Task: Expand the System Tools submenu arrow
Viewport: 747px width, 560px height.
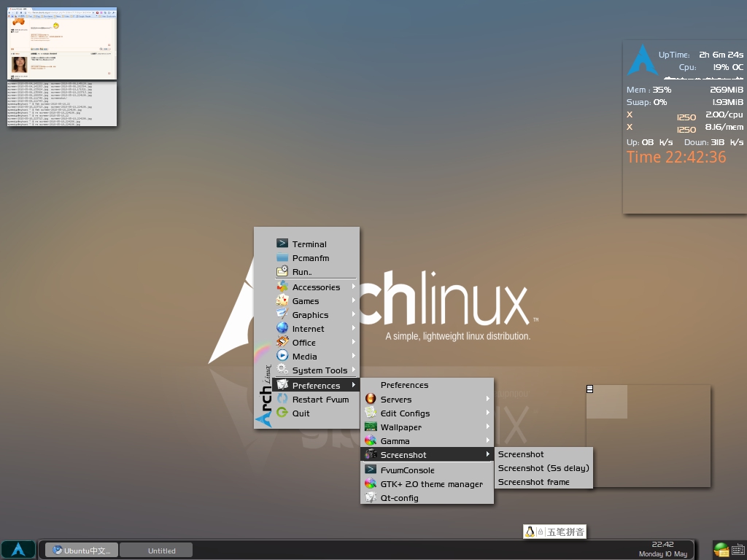Action: point(354,370)
